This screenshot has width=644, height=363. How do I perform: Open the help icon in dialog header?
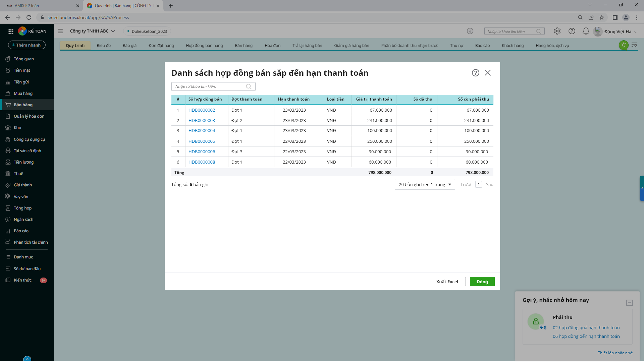[x=475, y=73]
